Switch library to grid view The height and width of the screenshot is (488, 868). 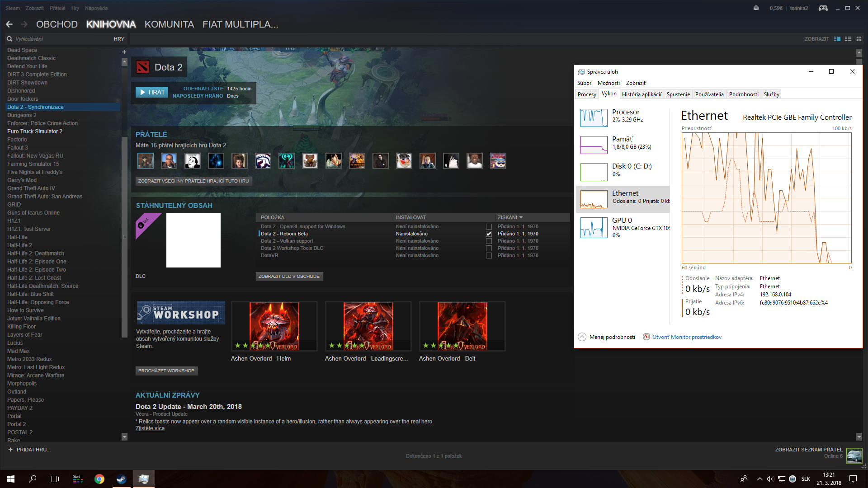pos(859,39)
